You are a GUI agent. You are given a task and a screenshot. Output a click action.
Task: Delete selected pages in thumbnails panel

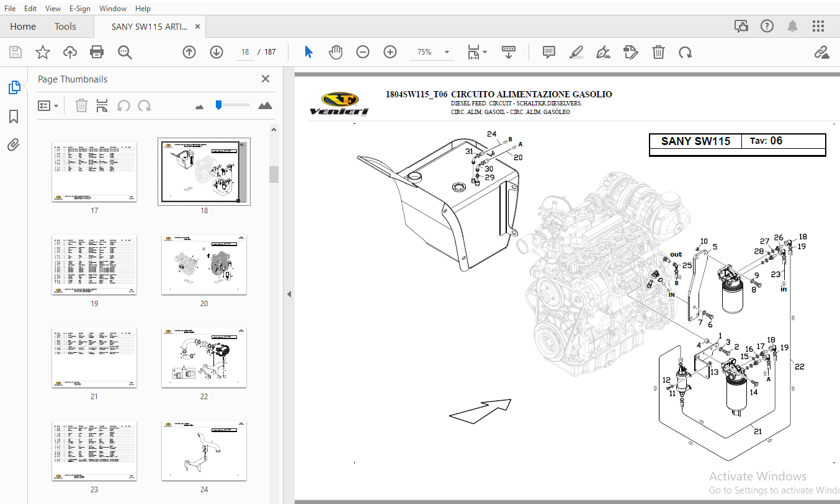81,106
